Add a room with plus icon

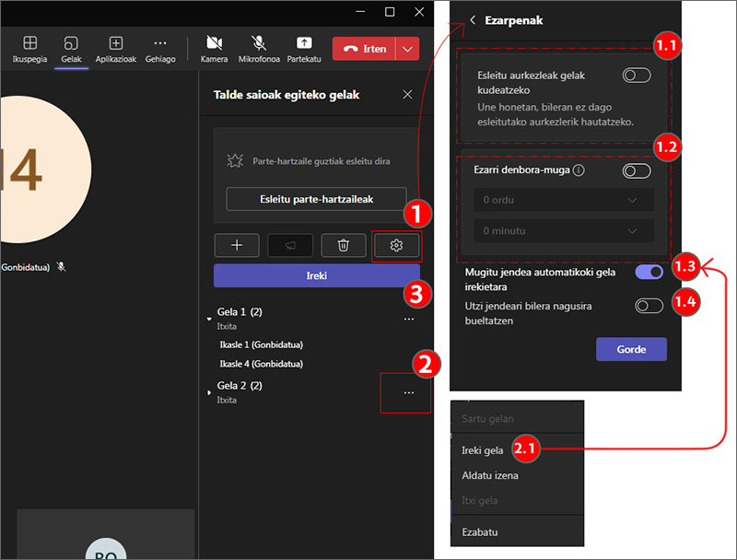tap(237, 245)
